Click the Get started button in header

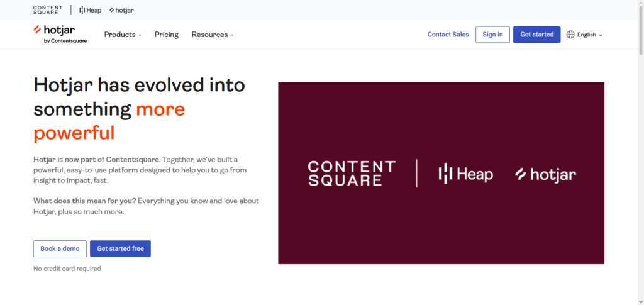click(536, 35)
